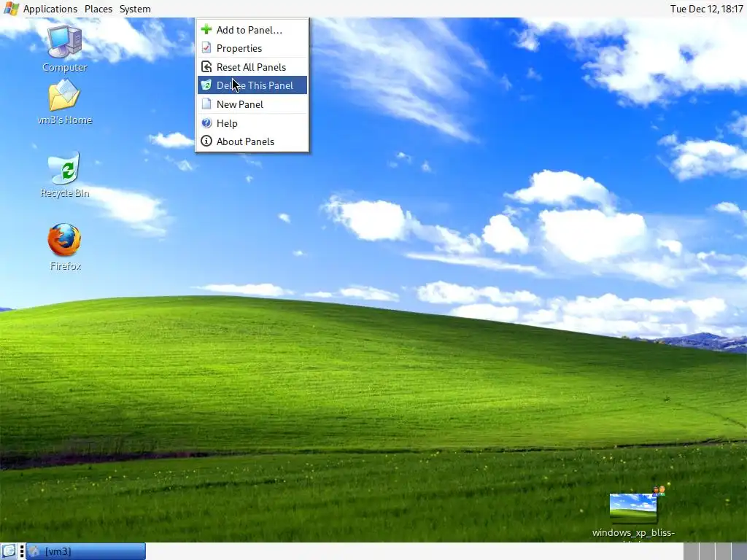This screenshot has height=560, width=747.
Task: Click the "vm3's Home" desktop label
Action: (x=65, y=120)
